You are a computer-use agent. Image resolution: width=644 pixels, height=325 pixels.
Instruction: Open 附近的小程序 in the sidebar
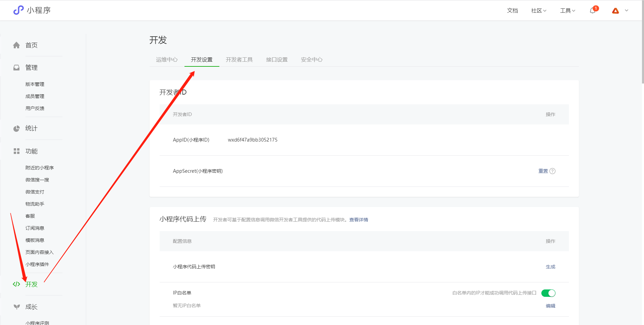pyautogui.click(x=40, y=168)
